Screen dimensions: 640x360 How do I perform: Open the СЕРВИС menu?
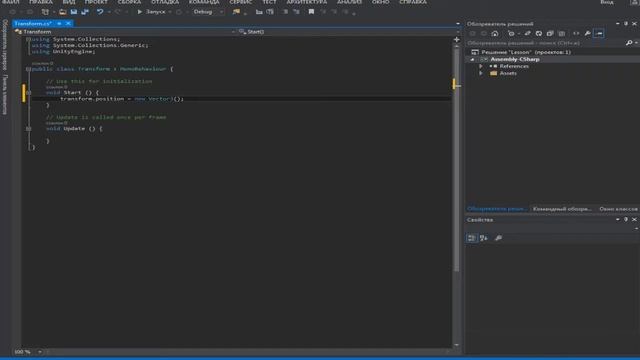(x=241, y=2)
